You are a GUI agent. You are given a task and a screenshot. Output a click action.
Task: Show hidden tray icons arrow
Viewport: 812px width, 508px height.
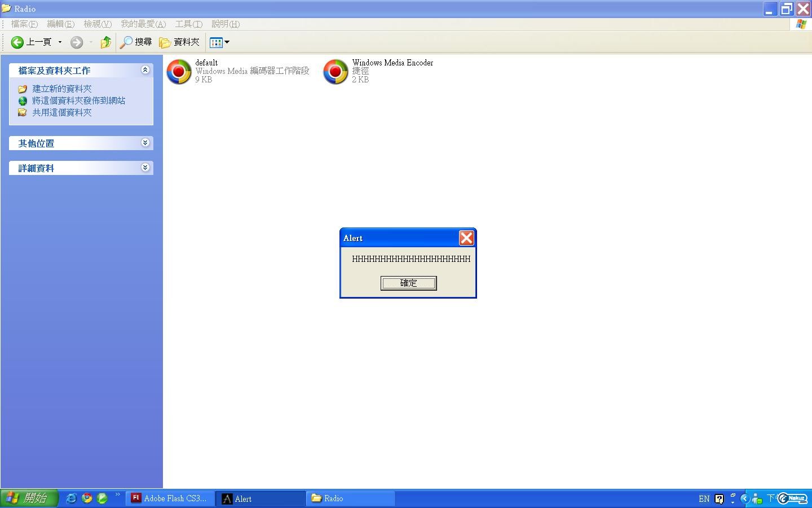(x=744, y=498)
